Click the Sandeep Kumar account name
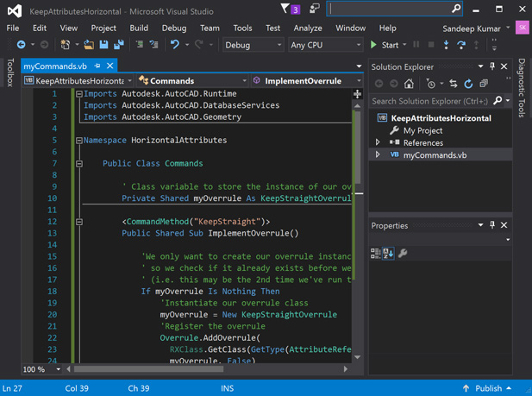Screen dimensions: 532x396 472,28
